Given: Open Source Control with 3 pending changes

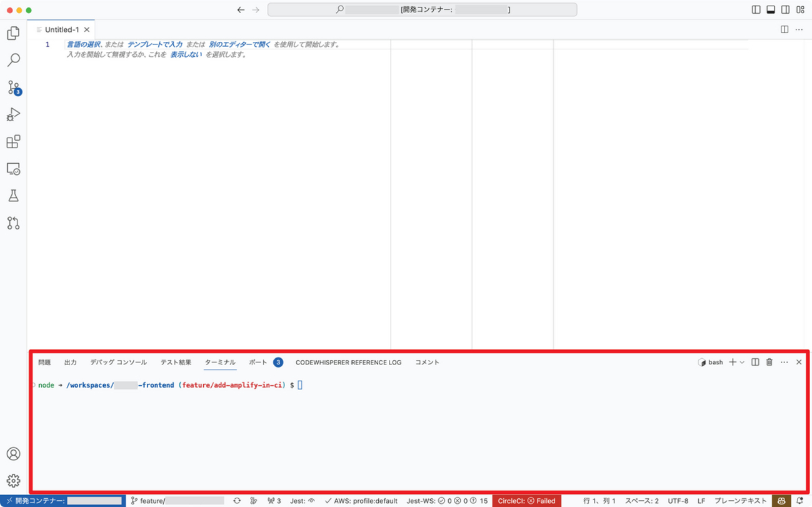Looking at the screenshot, I should pos(13,88).
